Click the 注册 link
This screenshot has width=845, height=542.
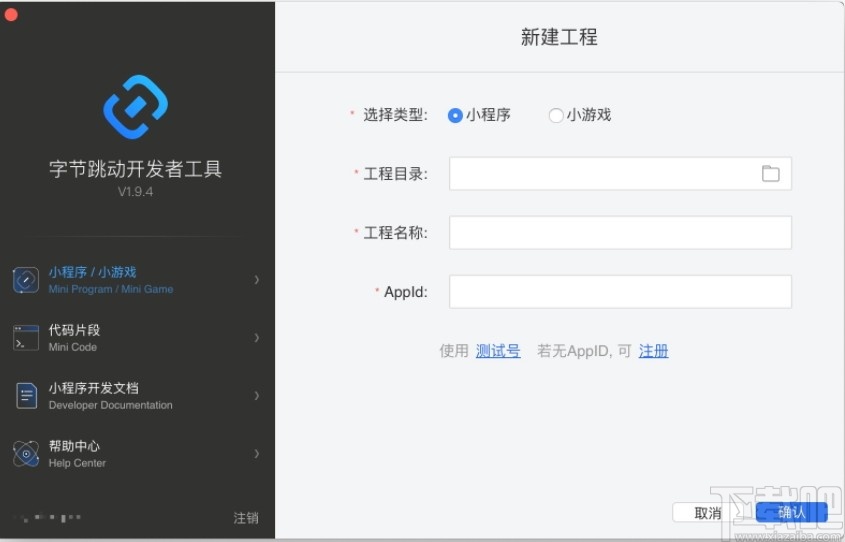pos(653,351)
